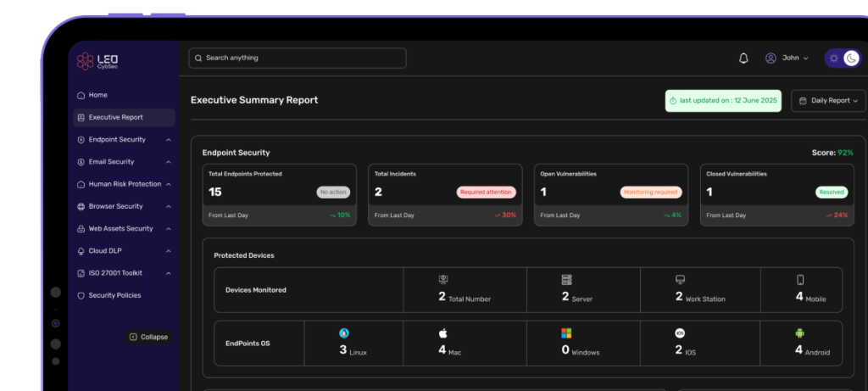Click the notification bell icon
This screenshot has height=391, width=868.
(743, 58)
